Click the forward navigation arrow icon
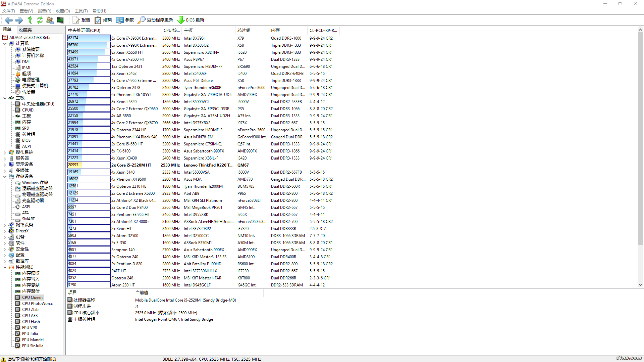The image size is (644, 362). pyautogui.click(x=19, y=20)
